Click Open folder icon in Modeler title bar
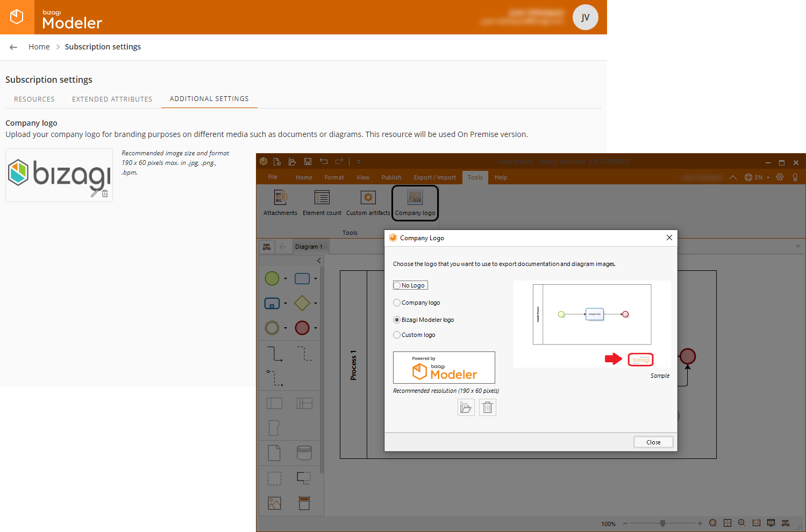Image resolution: width=806 pixels, height=532 pixels. (293, 161)
